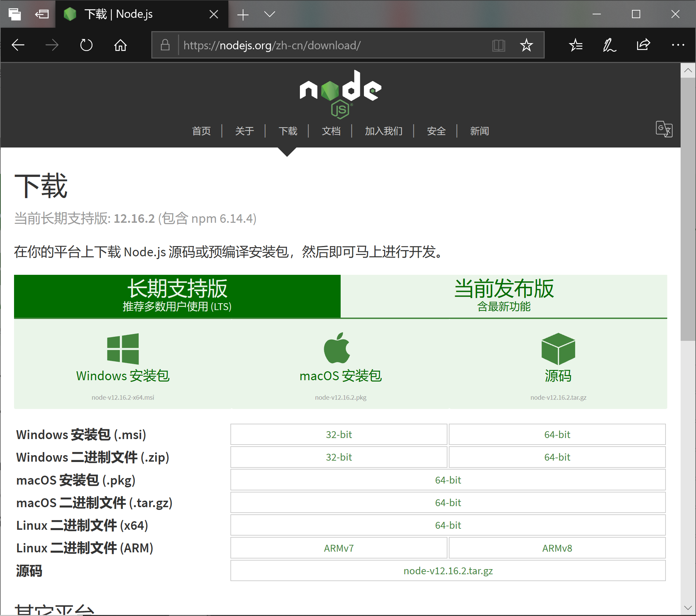
Task: Click the Windows installer logo icon
Action: pyautogui.click(x=123, y=349)
